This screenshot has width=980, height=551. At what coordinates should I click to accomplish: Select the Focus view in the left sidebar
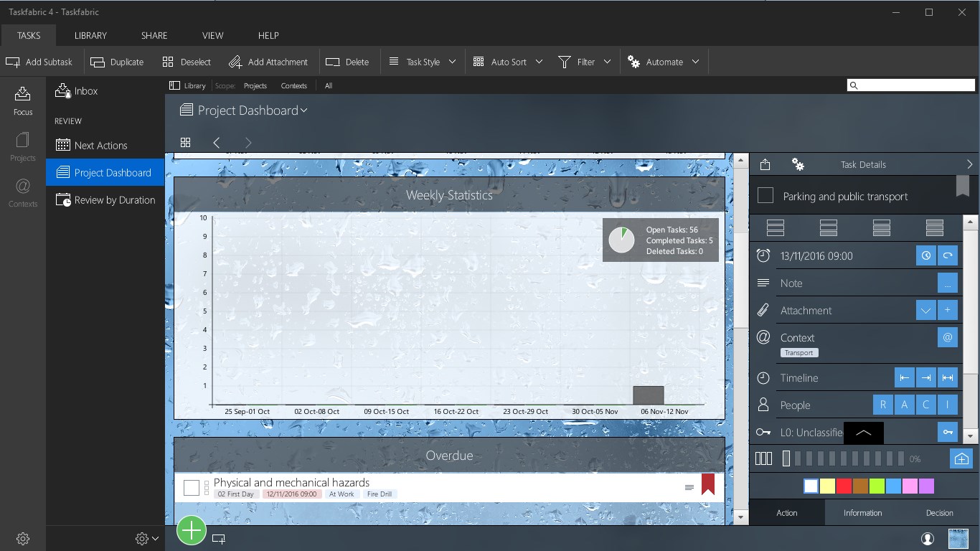point(22,100)
